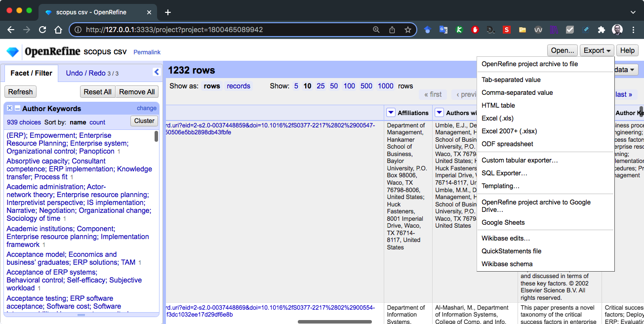The height and width of the screenshot is (324, 644).
Task: Click the Refresh button
Action: (x=20, y=92)
